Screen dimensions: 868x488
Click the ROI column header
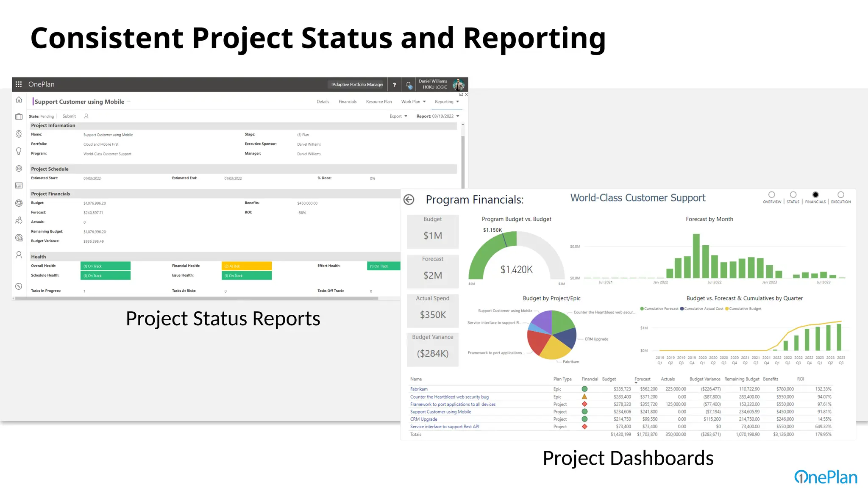pyautogui.click(x=801, y=379)
